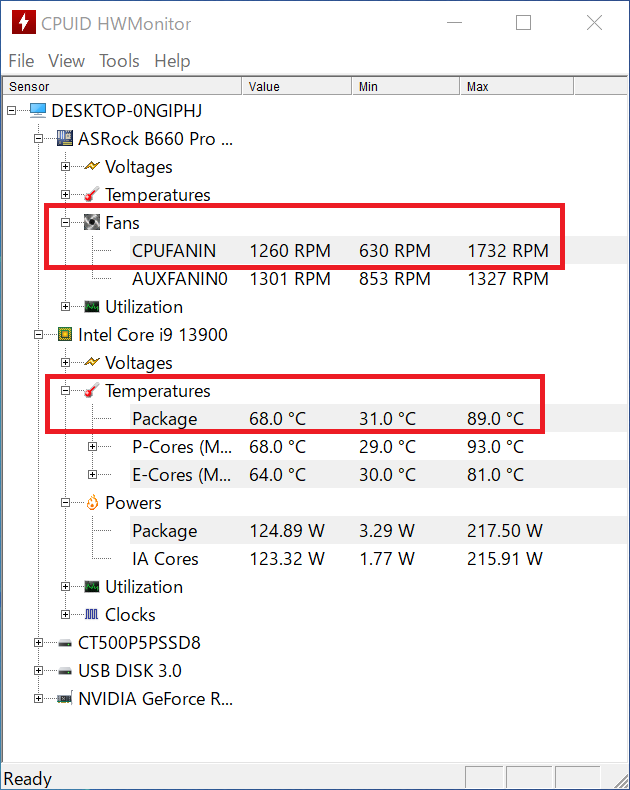Click the Intel Core i9 CPU chip icon
Viewport: 630px width, 790px height.
(65, 334)
